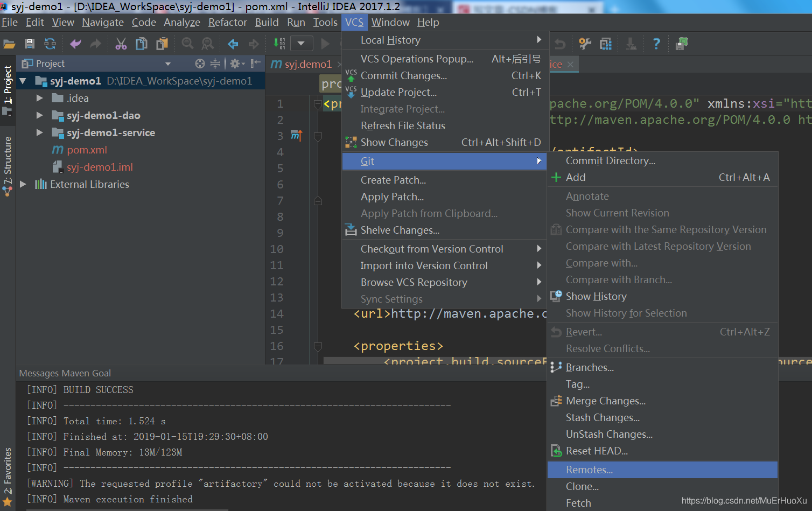Click Add in Git submenu
812x511 pixels.
[x=662, y=177]
